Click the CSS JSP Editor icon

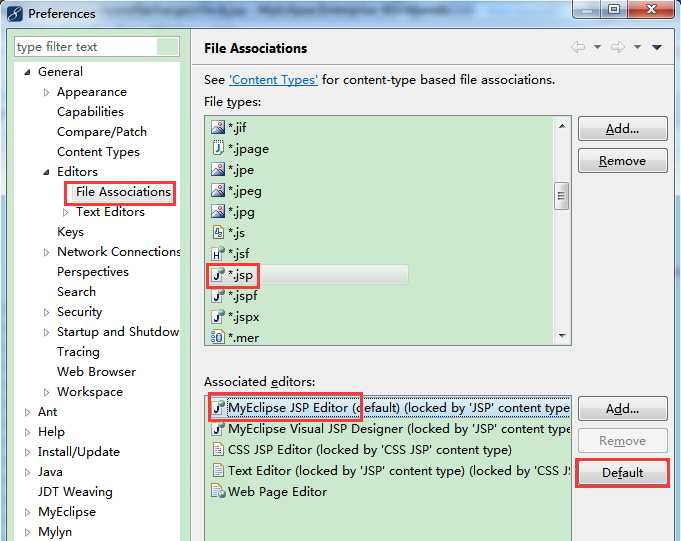pos(218,449)
